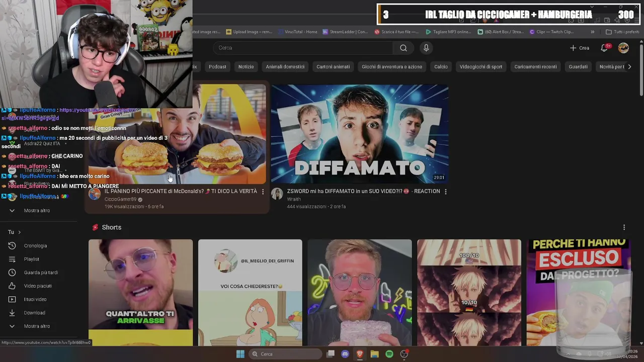Select Giochi di avventura e azione chip
The image size is (644, 362).
392,66
